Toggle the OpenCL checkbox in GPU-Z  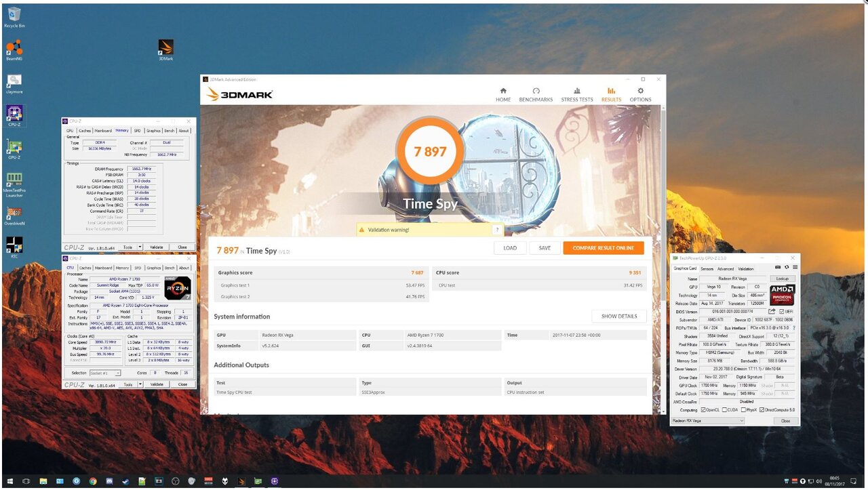704,410
